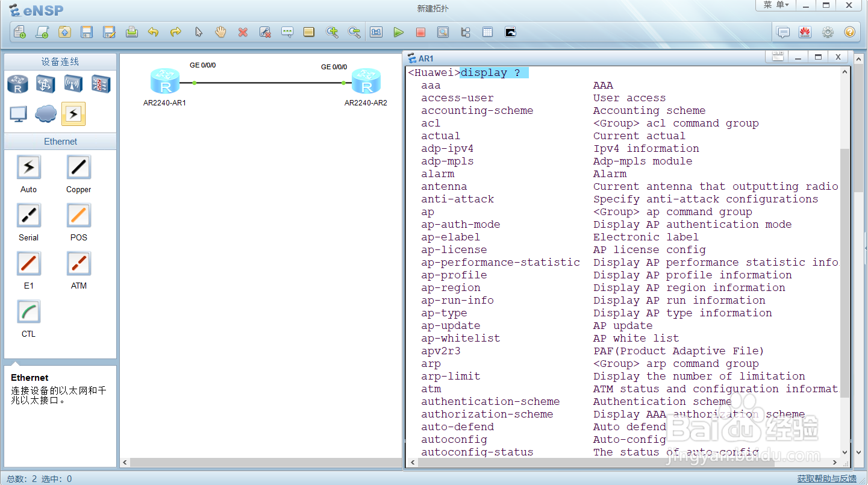Image resolution: width=868 pixels, height=485 pixels.
Task: Select the WLAN device category
Action: pyautogui.click(x=73, y=84)
